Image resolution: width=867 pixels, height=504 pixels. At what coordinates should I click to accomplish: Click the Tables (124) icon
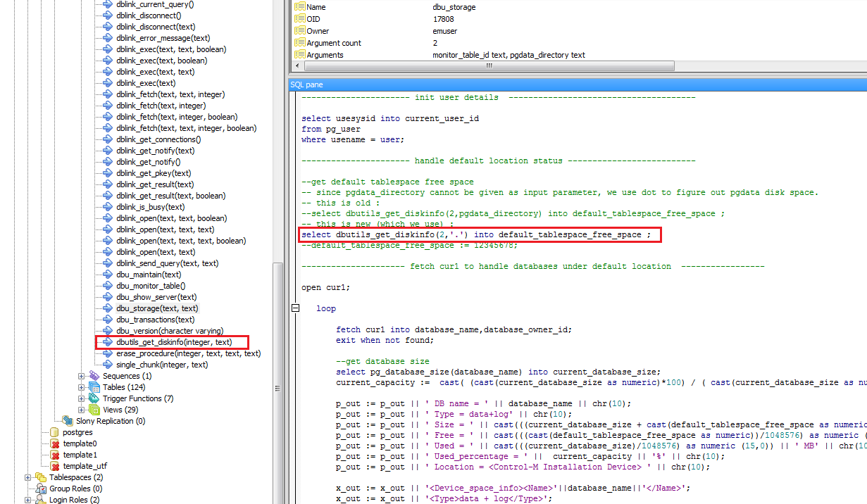[x=94, y=387]
